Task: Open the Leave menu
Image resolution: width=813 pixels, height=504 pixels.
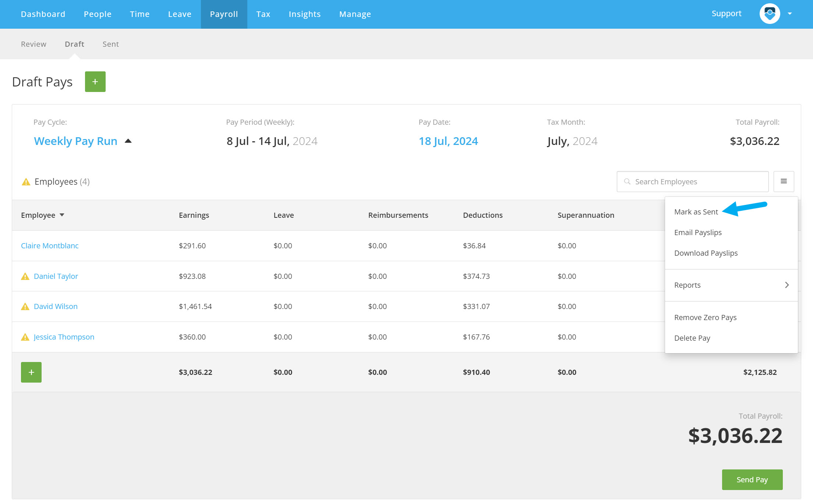Action: 180,14
